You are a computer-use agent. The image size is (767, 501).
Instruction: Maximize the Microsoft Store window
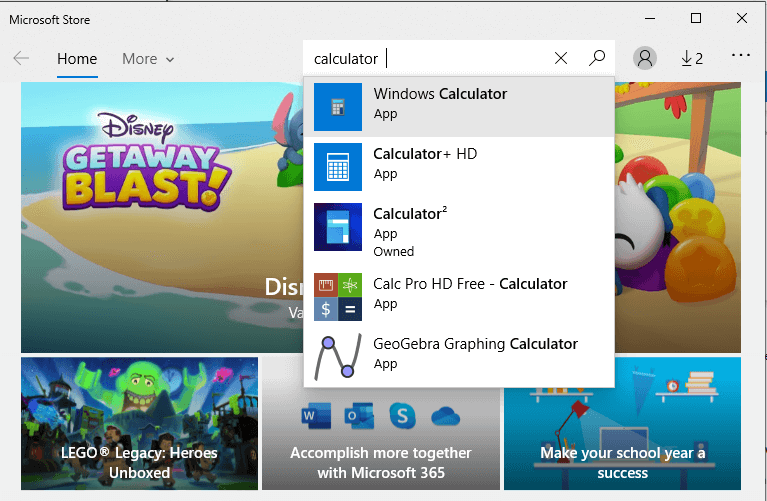pos(696,19)
